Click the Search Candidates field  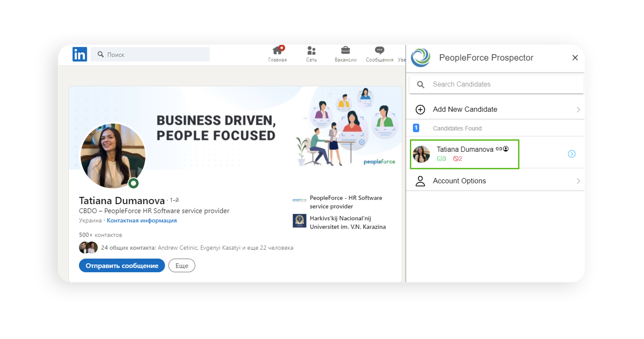point(496,84)
